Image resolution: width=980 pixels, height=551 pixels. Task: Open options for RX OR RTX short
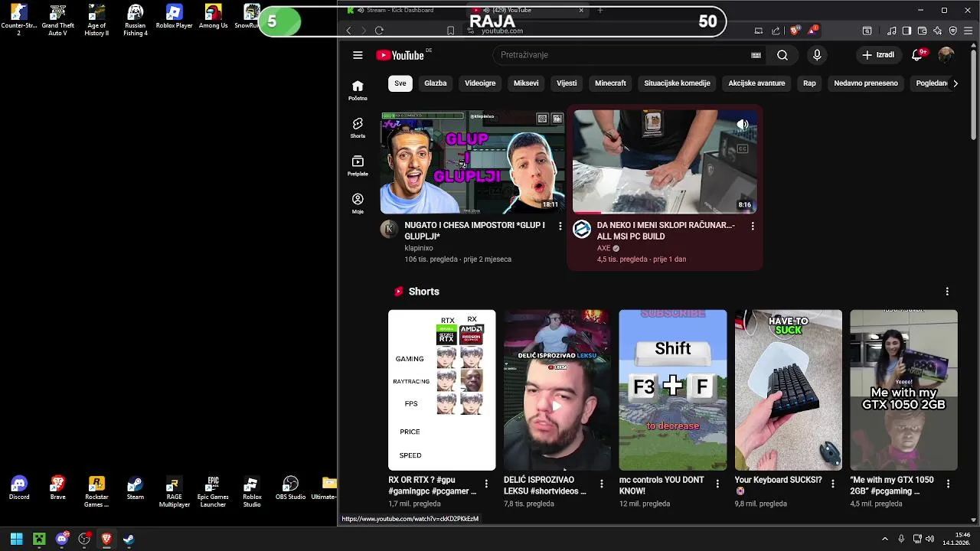point(486,484)
